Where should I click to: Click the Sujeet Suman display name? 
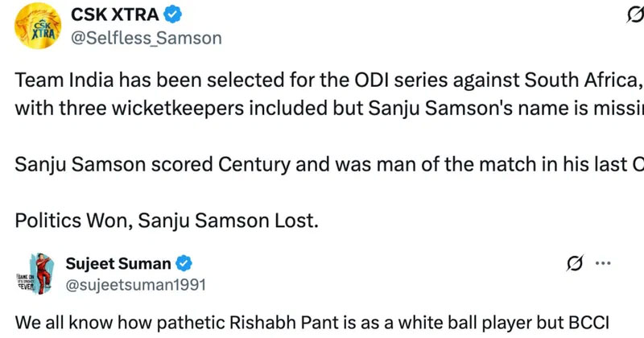[x=118, y=263]
